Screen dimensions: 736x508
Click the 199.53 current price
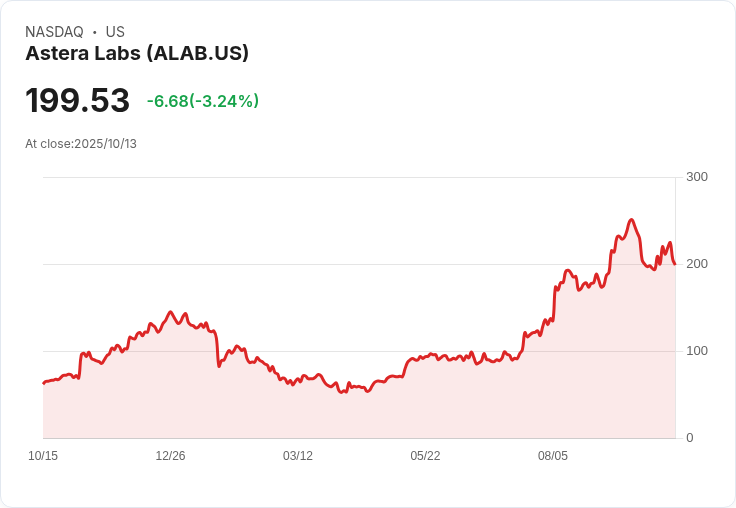click(77, 101)
